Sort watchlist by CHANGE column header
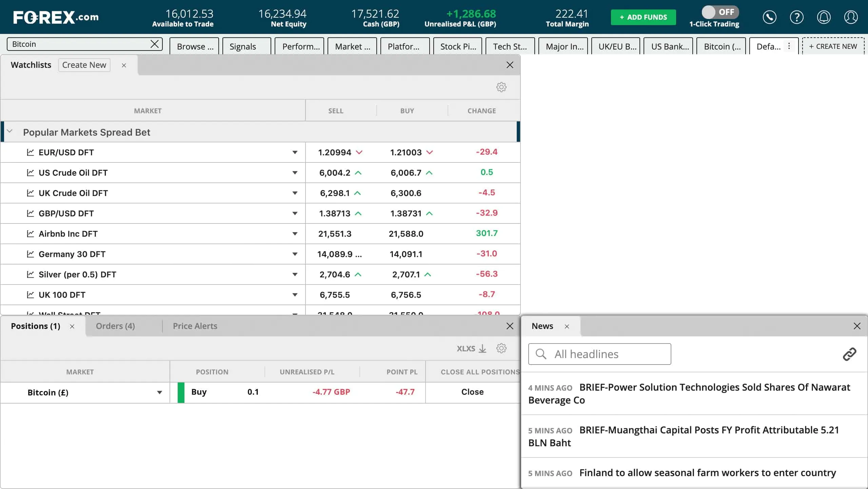The height and width of the screenshot is (489, 868). tap(481, 111)
